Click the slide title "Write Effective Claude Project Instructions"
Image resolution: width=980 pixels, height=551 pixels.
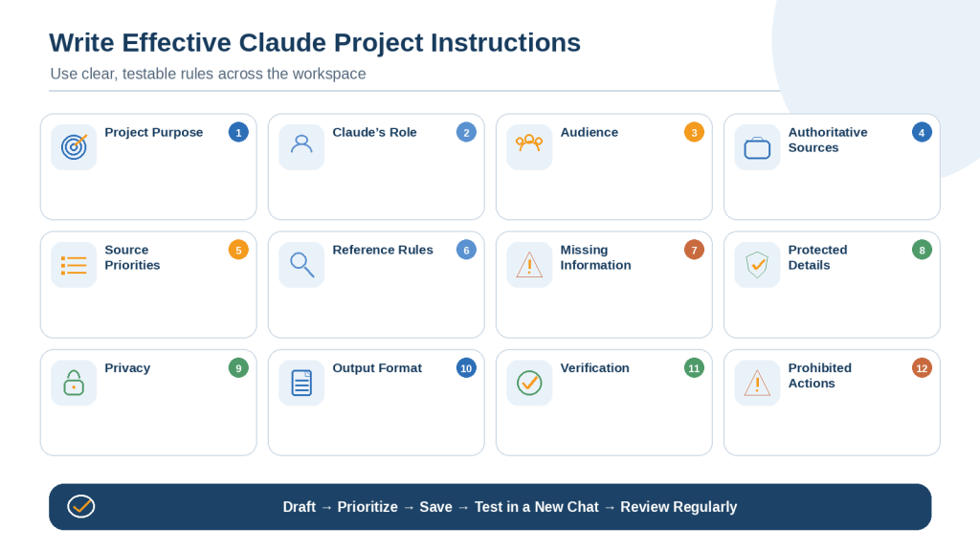click(315, 42)
